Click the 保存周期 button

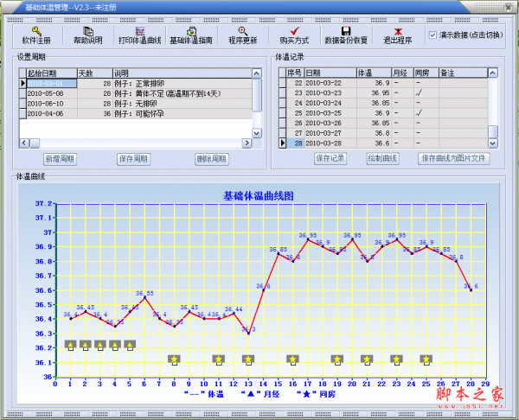pos(134,159)
